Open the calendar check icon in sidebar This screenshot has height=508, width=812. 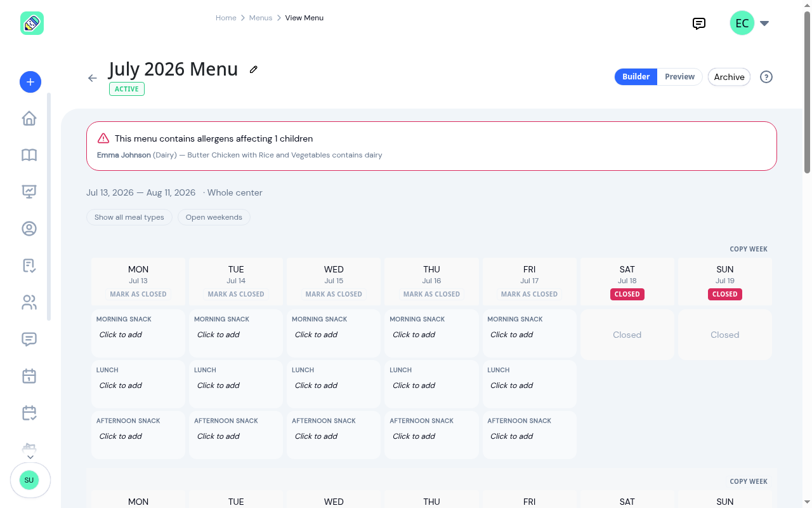point(29,413)
